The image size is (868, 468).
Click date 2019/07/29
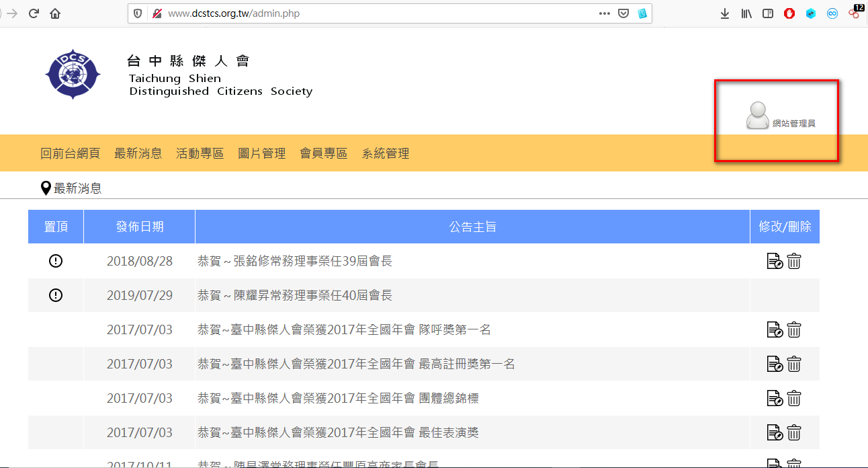pos(140,295)
